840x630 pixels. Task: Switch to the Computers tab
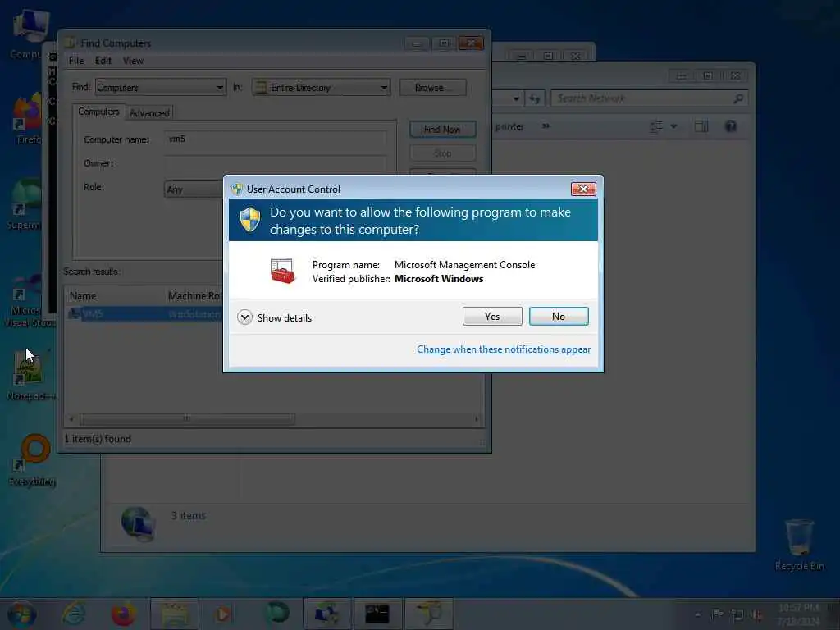(x=98, y=112)
